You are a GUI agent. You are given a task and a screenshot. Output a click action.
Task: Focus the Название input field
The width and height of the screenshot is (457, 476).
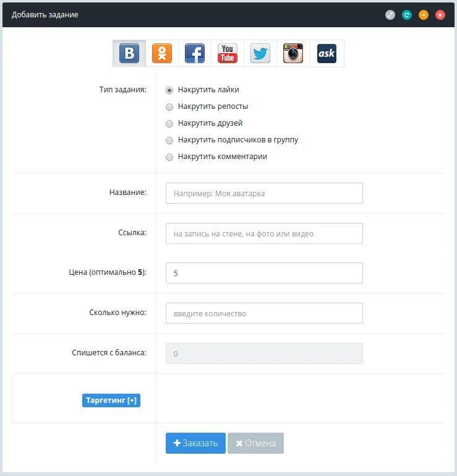264,193
